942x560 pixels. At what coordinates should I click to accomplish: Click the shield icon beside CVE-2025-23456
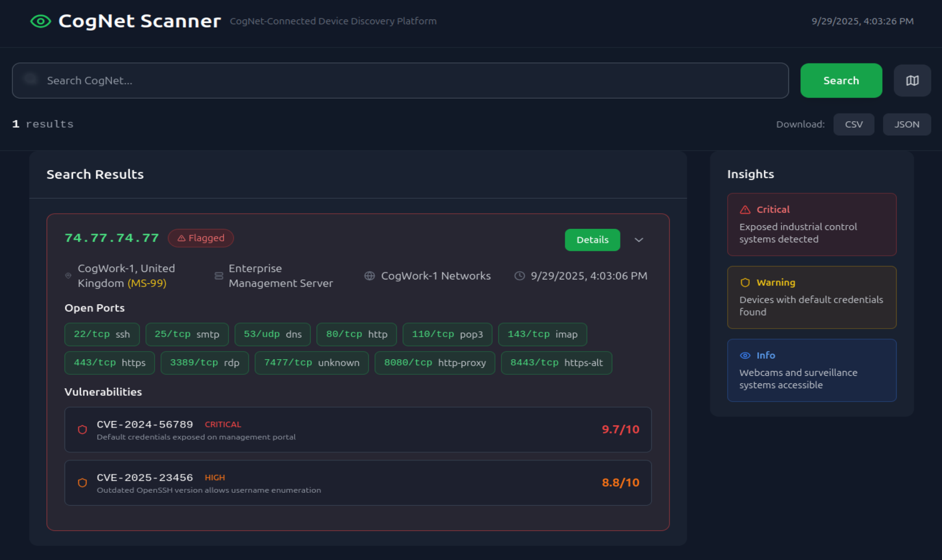[x=82, y=483]
